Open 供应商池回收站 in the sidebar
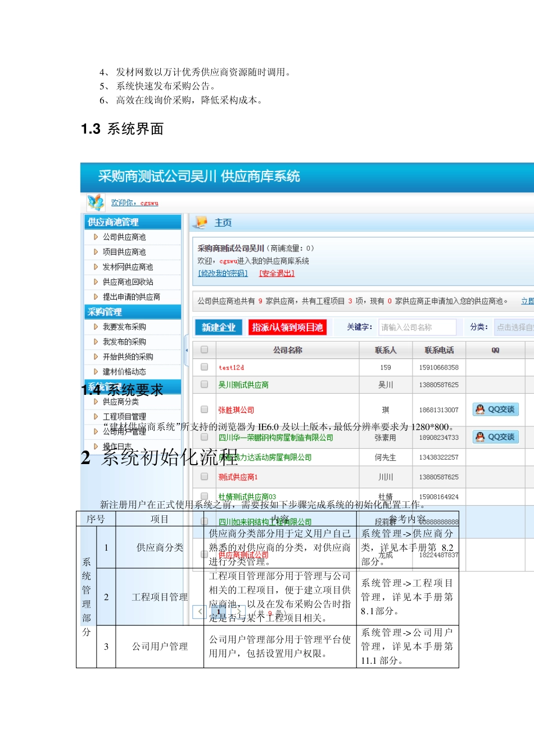Viewport: 534px width, 756px height. click(x=128, y=282)
